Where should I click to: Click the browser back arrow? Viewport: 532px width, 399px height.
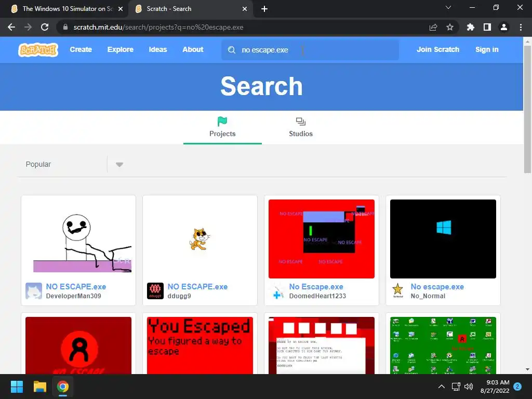(11, 27)
